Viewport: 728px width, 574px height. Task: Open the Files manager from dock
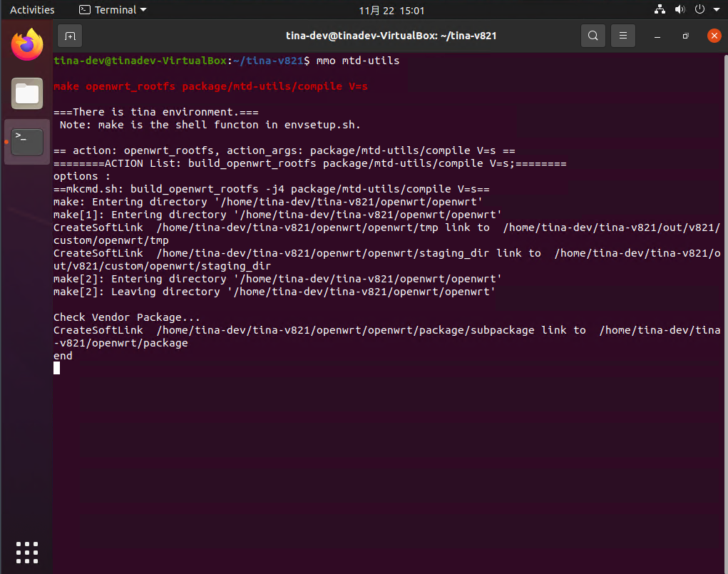(x=27, y=93)
